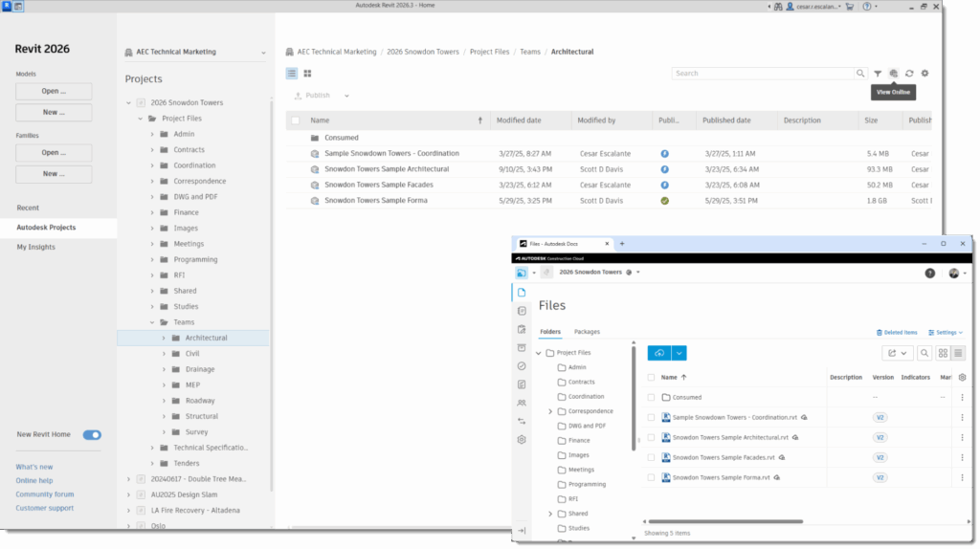This screenshot has width=980, height=549.
Task: Switch to grid view in Revit file list
Action: coord(307,74)
